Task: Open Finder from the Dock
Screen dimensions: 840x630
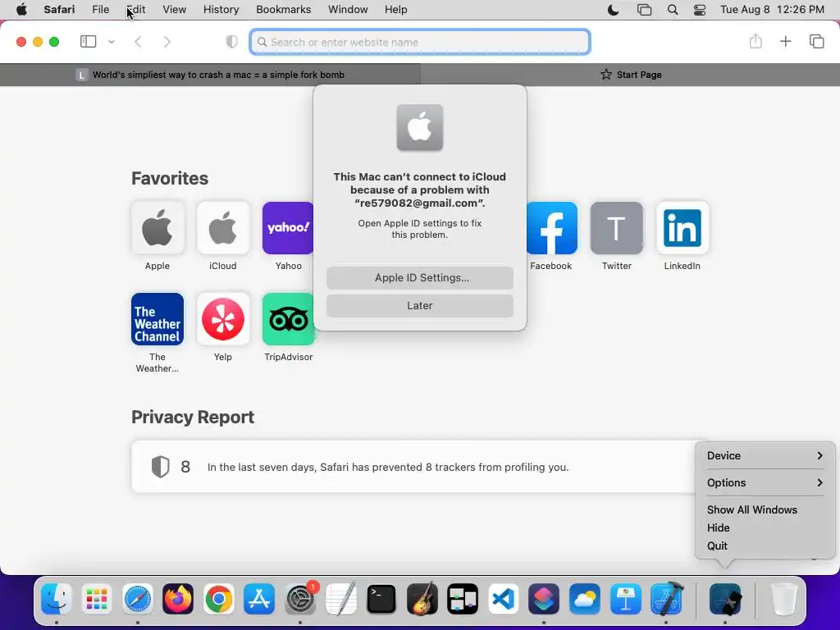Action: tap(57, 599)
